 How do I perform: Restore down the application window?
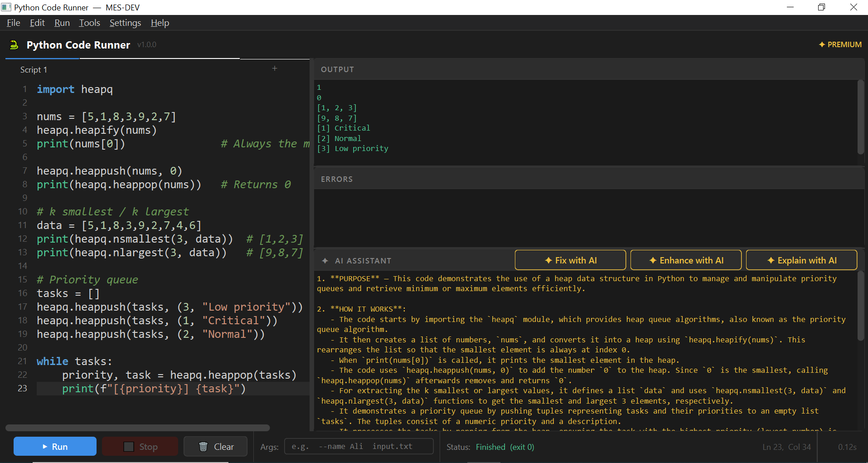821,7
